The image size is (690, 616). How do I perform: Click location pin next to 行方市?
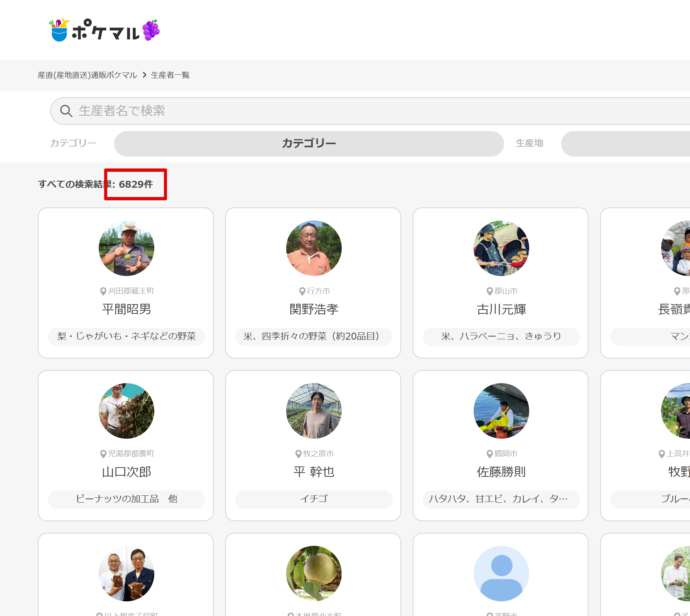pos(302,291)
